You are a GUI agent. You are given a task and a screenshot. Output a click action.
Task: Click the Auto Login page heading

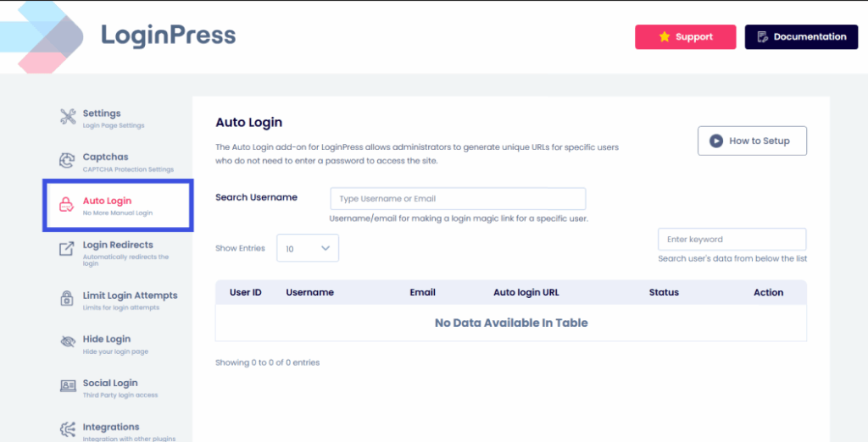click(x=248, y=122)
